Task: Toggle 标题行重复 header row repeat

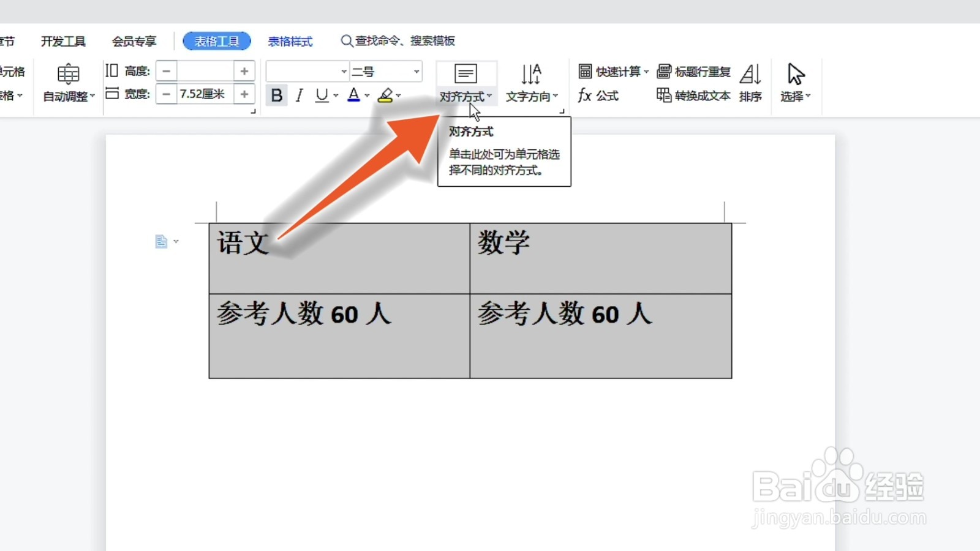Action: tap(693, 72)
